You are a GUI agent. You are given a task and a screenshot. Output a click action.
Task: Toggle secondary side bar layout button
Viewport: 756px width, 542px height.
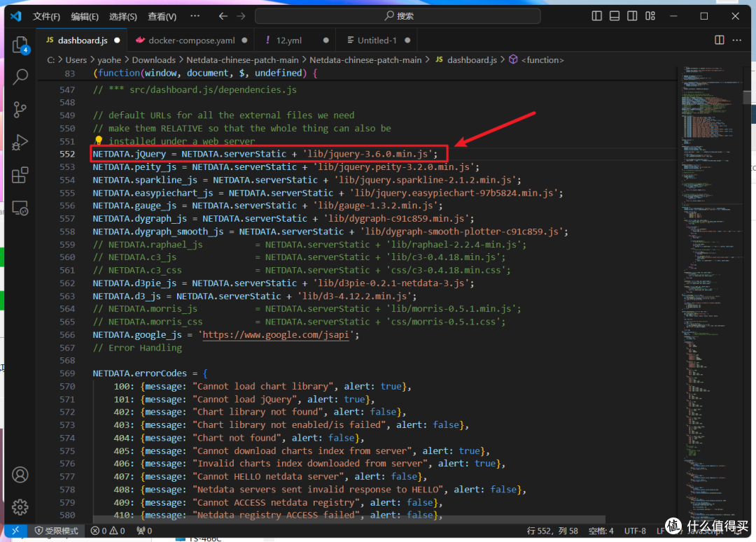(633, 16)
